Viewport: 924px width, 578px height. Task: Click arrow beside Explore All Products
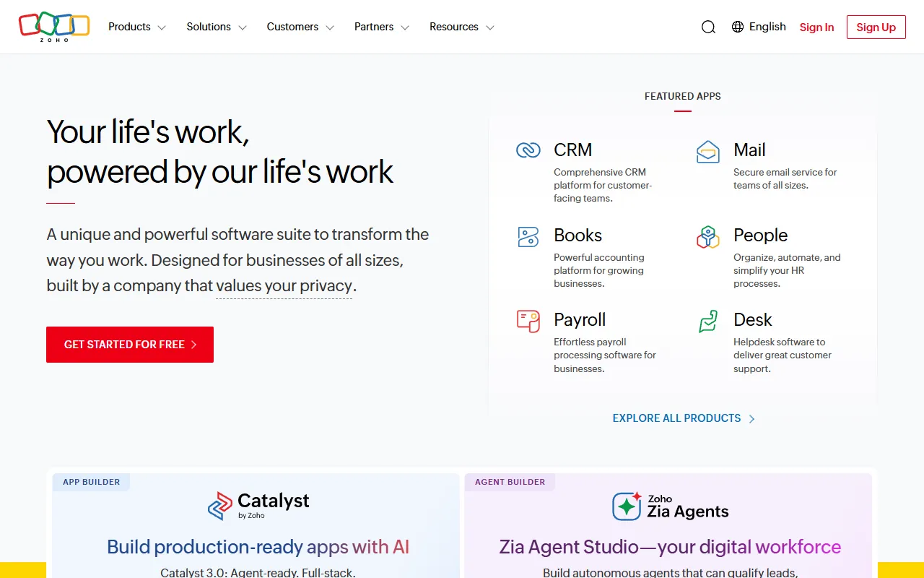pos(751,418)
